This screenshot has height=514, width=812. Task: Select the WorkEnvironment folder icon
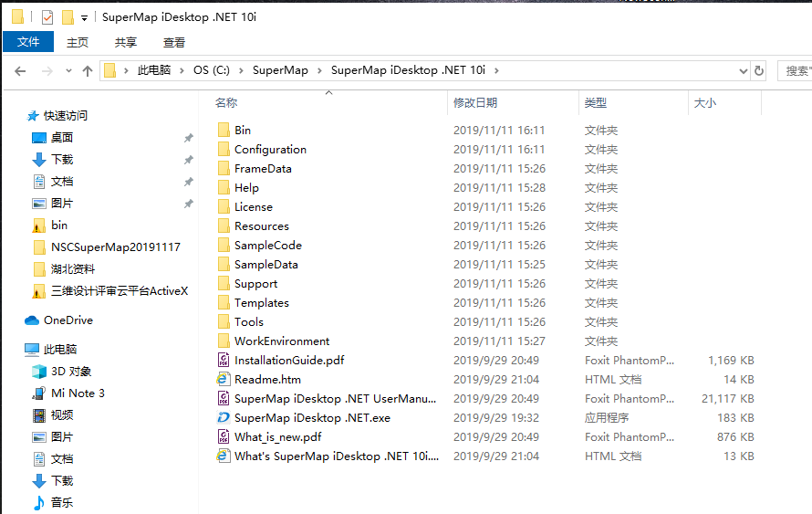[x=224, y=341]
